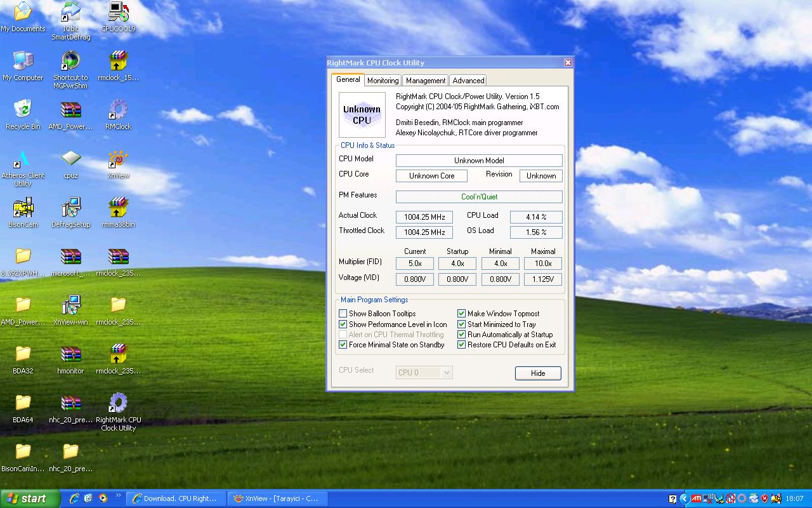
Task: Click the Actual Clock value 1004.25 MHz
Action: click(x=424, y=217)
